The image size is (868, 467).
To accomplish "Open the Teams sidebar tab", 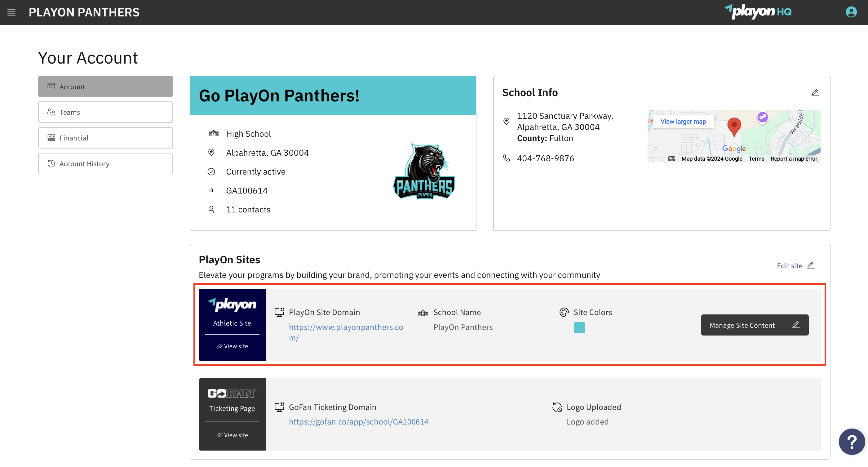I will point(105,112).
